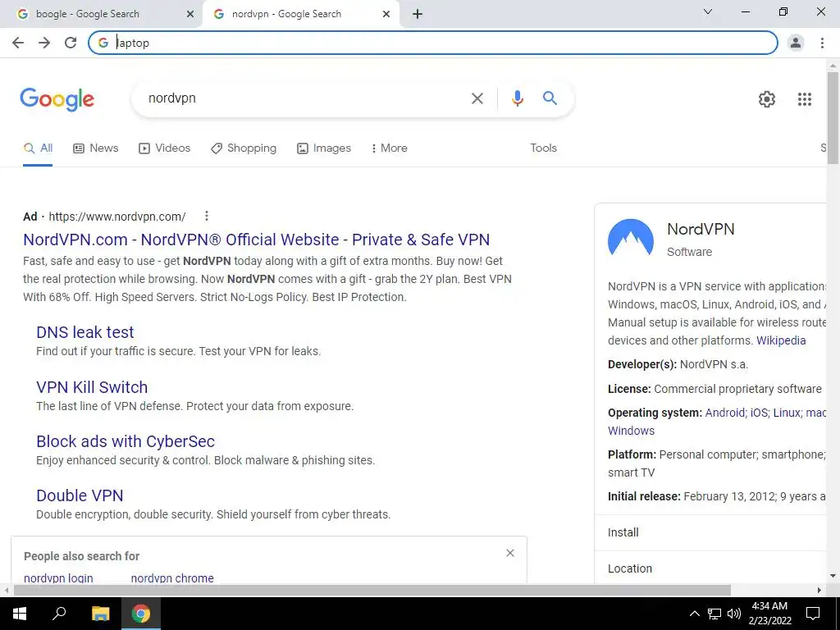Click the horizontal scrollbar right arrow
The height and width of the screenshot is (630, 840).
pos(819,591)
